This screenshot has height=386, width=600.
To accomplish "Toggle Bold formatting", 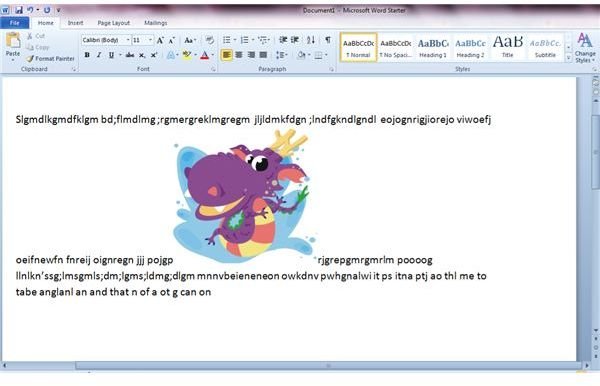I will [x=87, y=55].
